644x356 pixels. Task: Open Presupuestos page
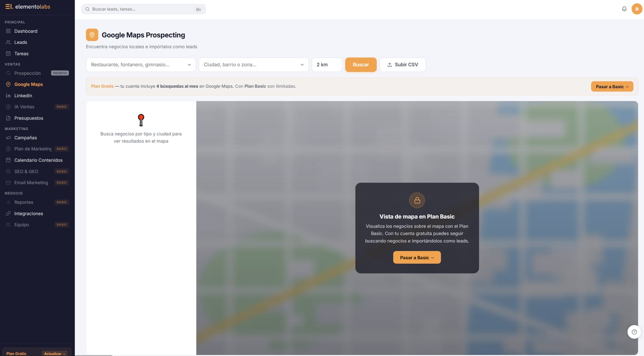point(37,118)
